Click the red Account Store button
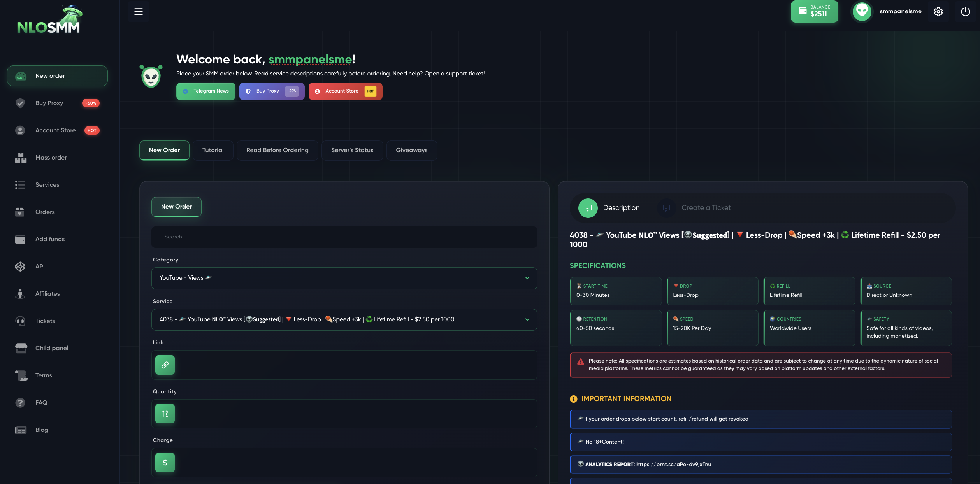The height and width of the screenshot is (484, 980). tap(345, 91)
